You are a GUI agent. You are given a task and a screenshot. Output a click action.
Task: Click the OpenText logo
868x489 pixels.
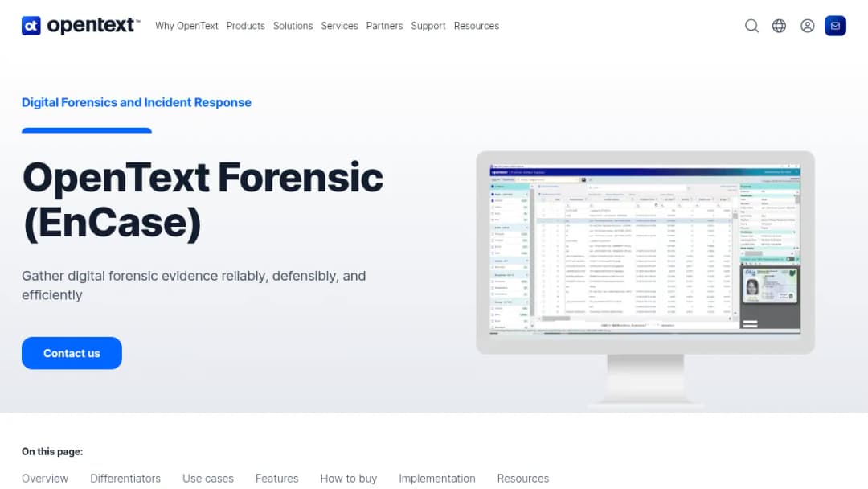[x=81, y=26]
